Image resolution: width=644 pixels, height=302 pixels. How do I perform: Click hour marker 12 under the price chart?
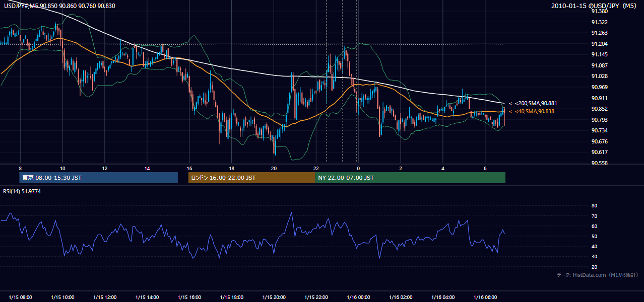pos(105,168)
